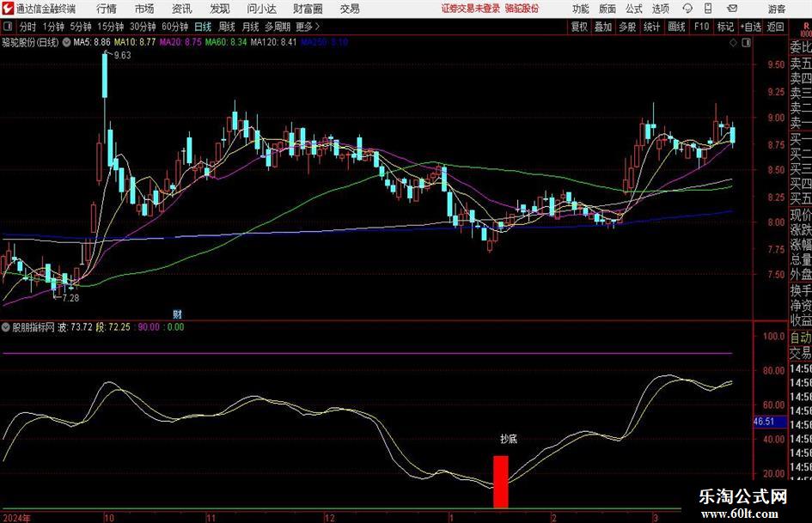
Task: Click the 财 marker on the chart
Action: (x=177, y=313)
